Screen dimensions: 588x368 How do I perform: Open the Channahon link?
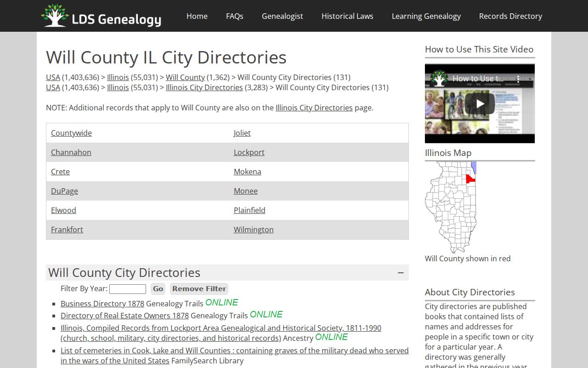[71, 152]
